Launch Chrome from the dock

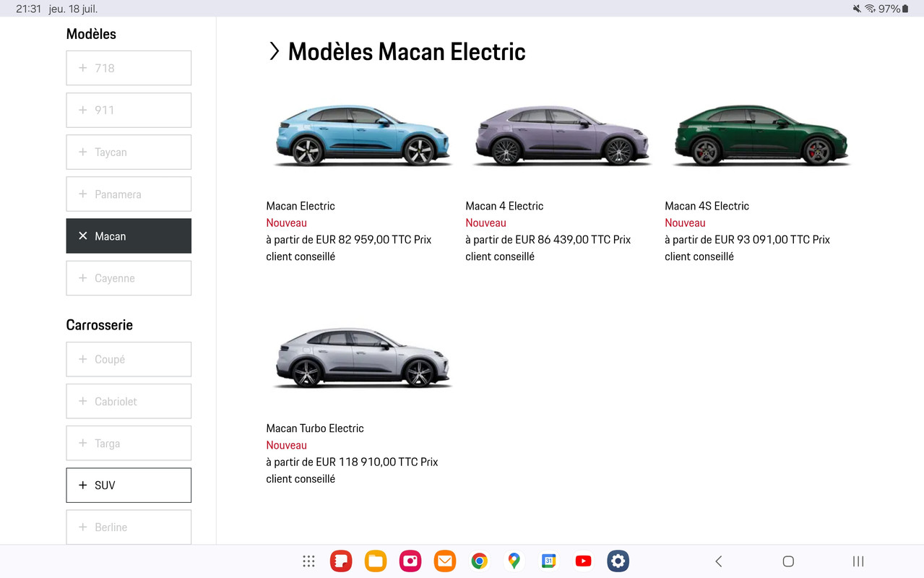pos(479,561)
